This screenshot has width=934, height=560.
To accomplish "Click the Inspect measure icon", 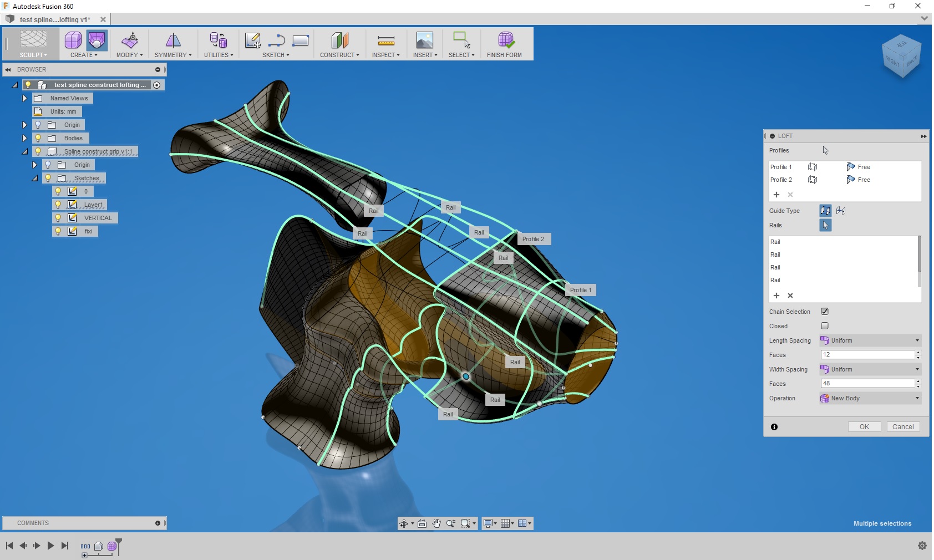I will pyautogui.click(x=385, y=40).
